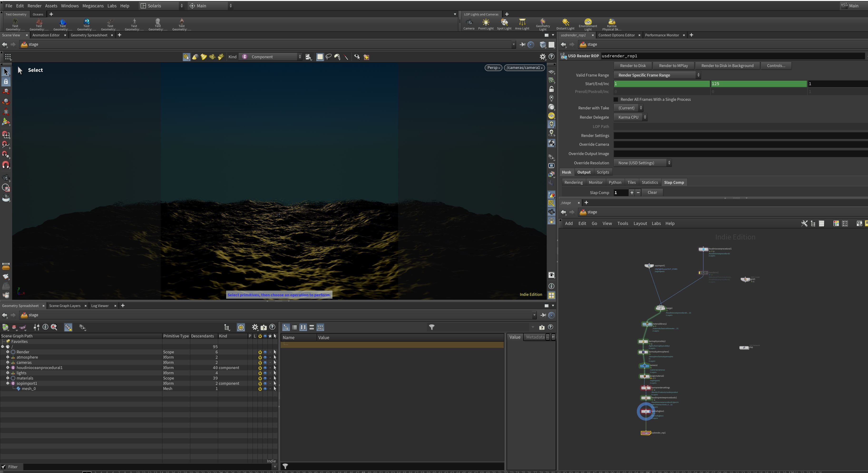Add a Camera from the LOP shelf

(469, 24)
